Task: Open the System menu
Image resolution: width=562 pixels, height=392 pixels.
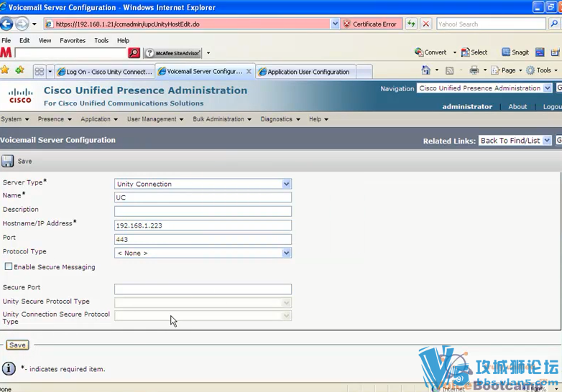Action: [x=14, y=119]
